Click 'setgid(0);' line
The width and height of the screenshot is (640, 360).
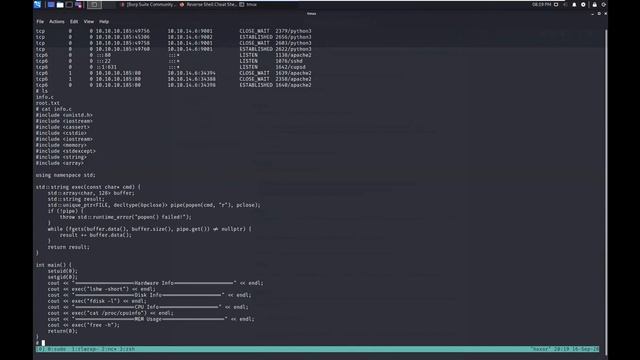pos(62,277)
